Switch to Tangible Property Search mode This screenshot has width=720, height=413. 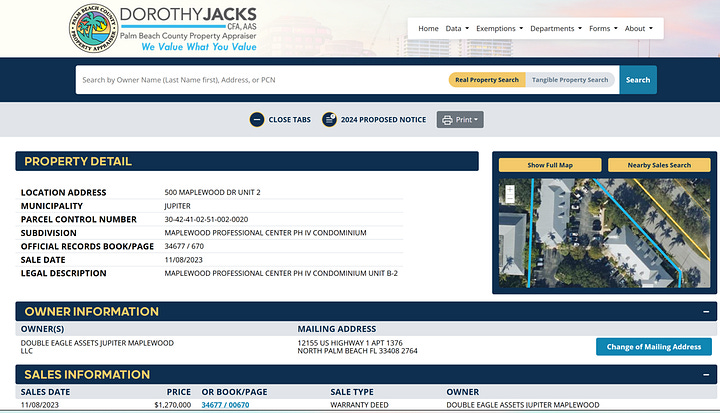[570, 80]
